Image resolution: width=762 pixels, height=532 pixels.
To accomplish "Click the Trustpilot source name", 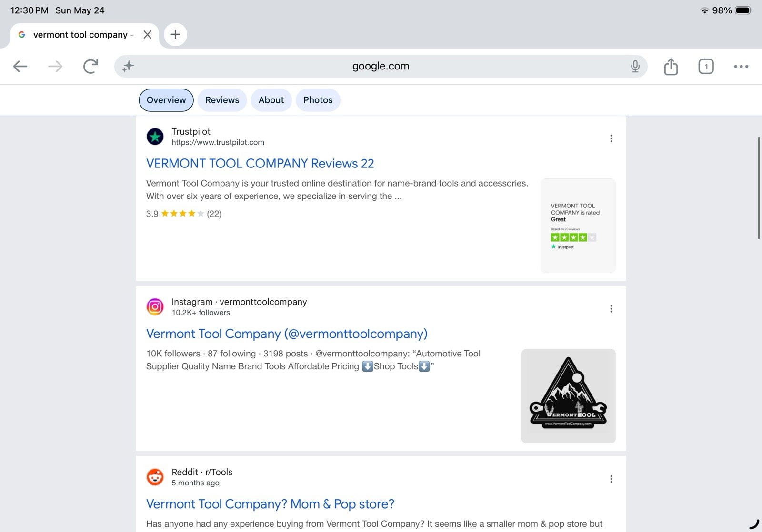I will pos(190,131).
